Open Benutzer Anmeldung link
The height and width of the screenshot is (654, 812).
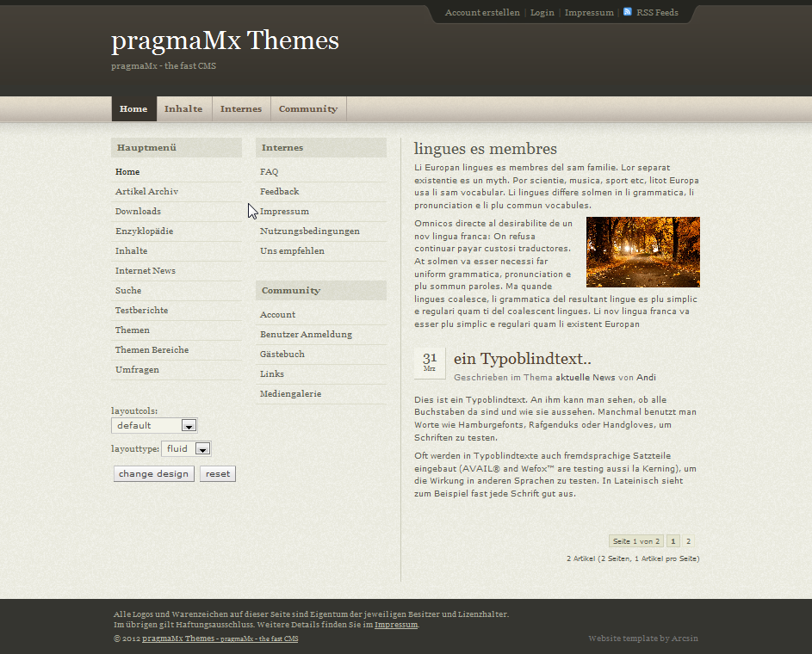click(x=306, y=334)
